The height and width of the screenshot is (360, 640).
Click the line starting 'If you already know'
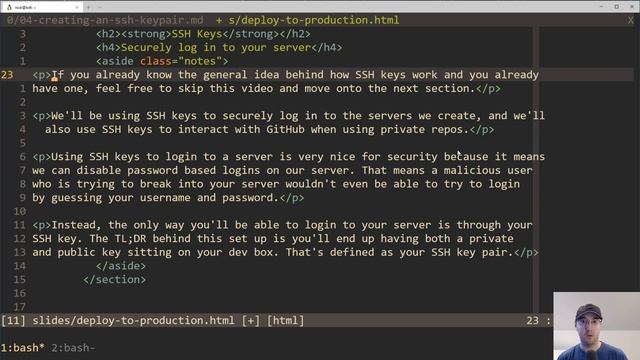tap(286, 75)
